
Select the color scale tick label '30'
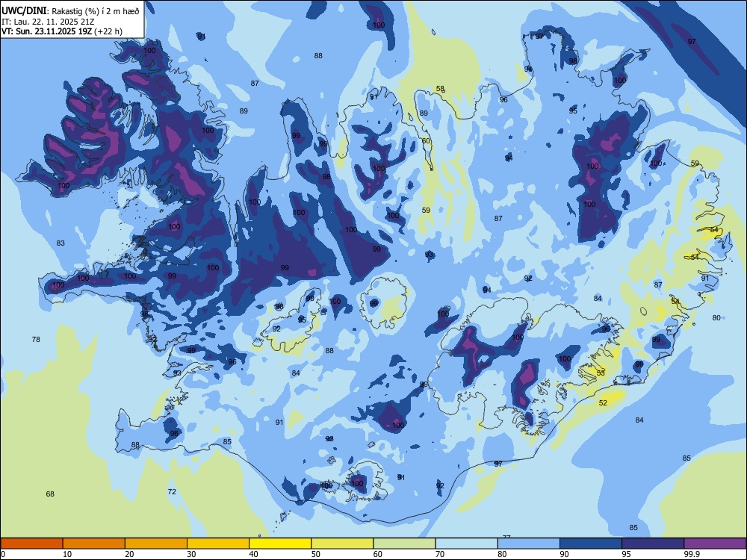pyautogui.click(x=191, y=554)
